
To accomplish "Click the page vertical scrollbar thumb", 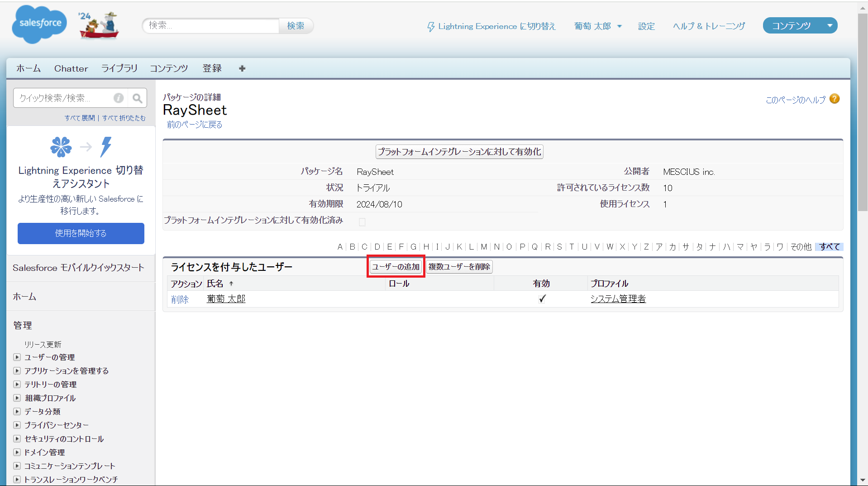I will 863,112.
